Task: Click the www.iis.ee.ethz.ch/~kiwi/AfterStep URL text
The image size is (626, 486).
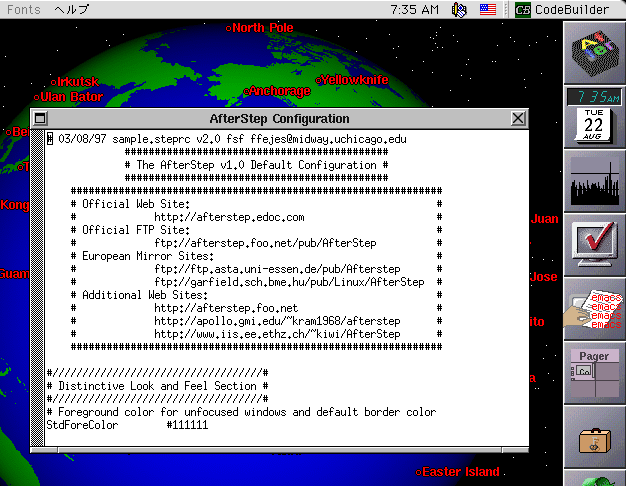Action: click(x=277, y=334)
